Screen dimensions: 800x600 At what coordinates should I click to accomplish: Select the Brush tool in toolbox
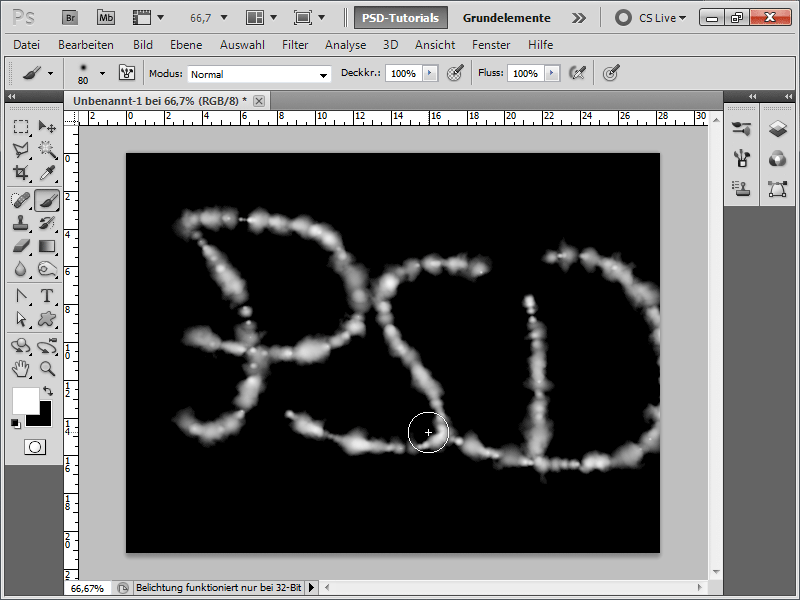pyautogui.click(x=47, y=200)
